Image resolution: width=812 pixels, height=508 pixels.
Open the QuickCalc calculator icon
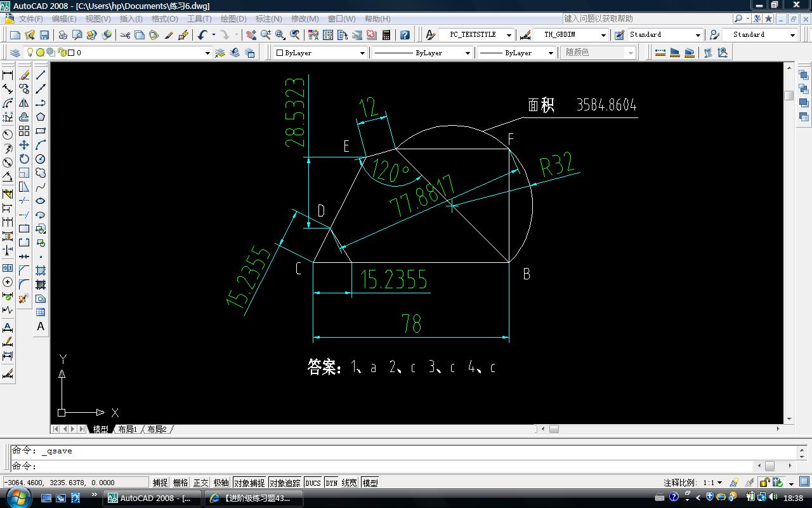386,35
